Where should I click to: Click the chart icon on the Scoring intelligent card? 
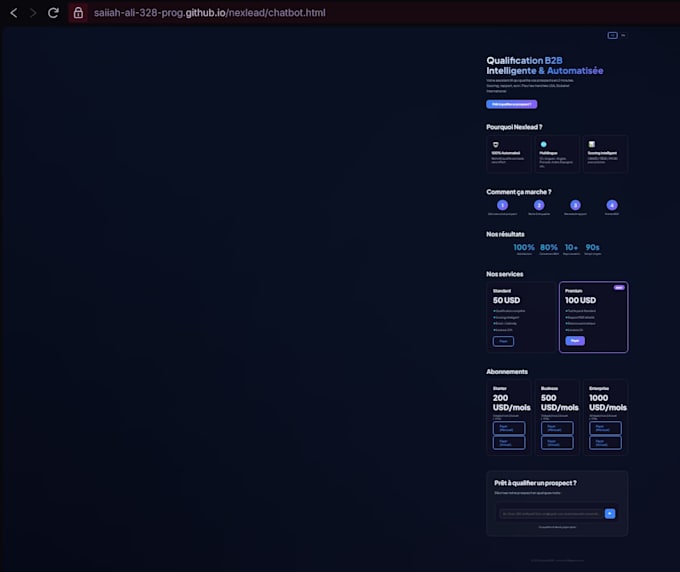coord(592,144)
